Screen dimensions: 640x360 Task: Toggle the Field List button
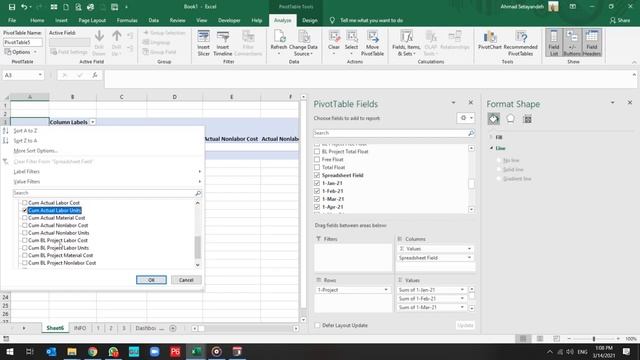(553, 42)
